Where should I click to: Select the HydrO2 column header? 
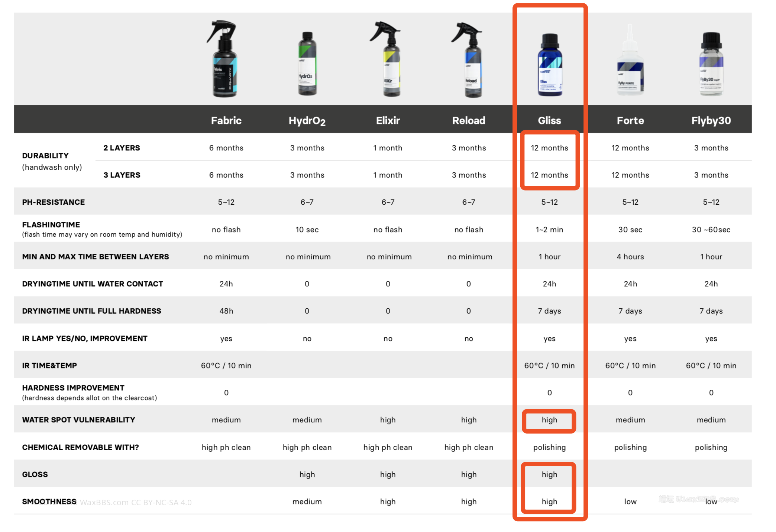pyautogui.click(x=307, y=121)
